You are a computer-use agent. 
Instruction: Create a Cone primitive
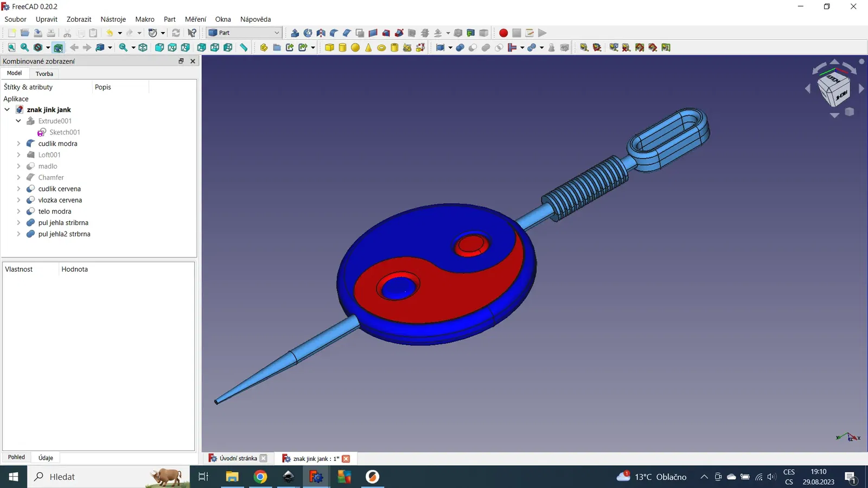[368, 48]
